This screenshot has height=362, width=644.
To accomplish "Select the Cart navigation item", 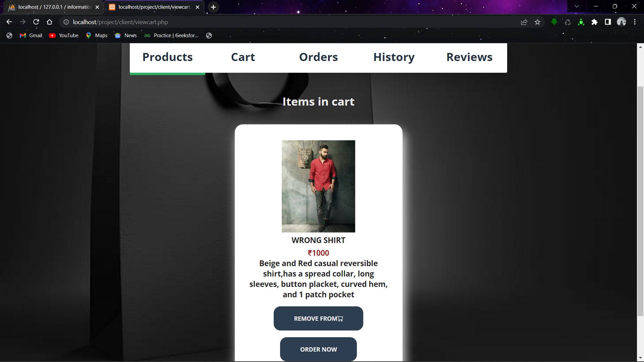I will click(x=243, y=57).
